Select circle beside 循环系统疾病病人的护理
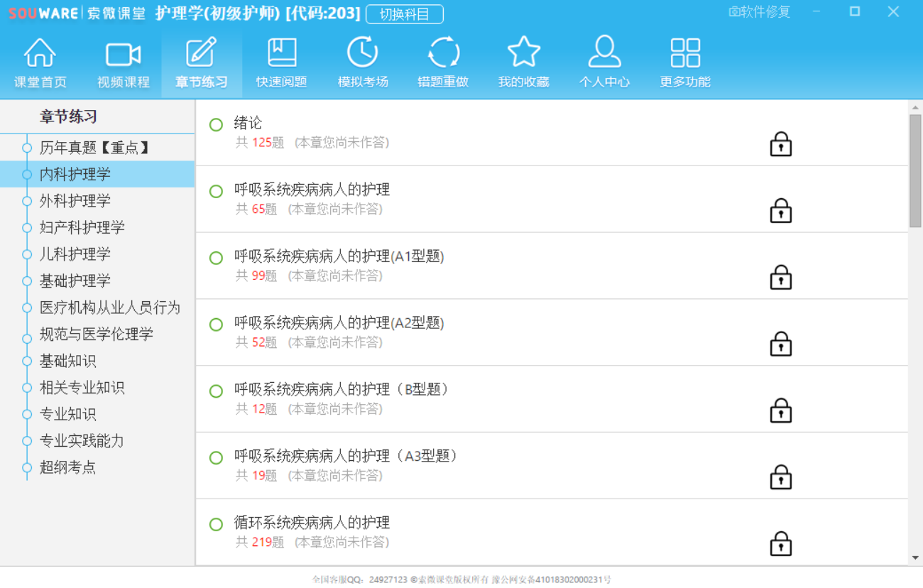The width and height of the screenshot is (923, 588). 217,525
